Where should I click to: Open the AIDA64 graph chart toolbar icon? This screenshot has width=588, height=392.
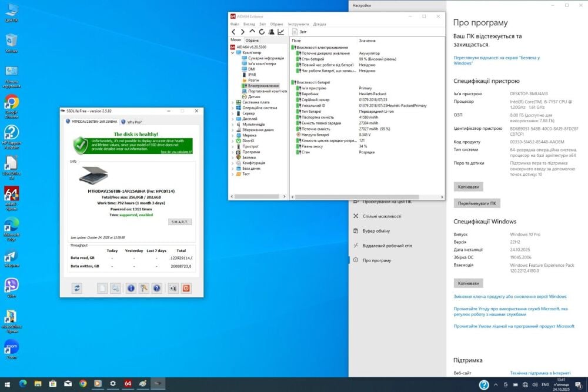click(x=280, y=32)
